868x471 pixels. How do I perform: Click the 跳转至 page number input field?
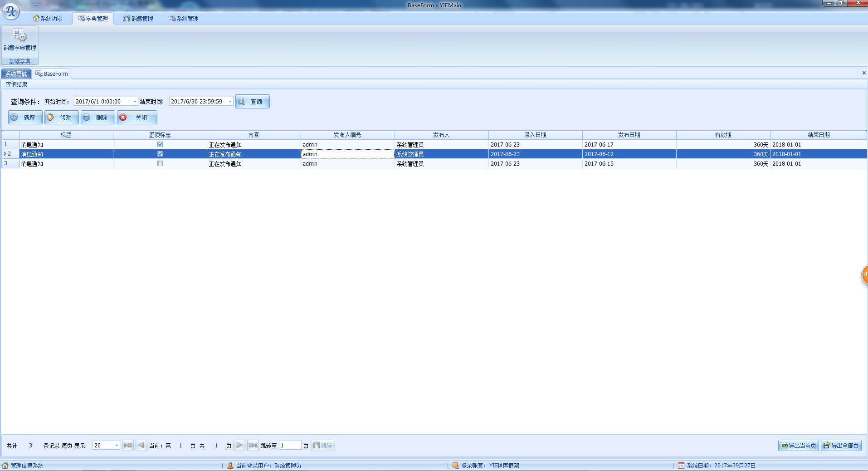290,446
